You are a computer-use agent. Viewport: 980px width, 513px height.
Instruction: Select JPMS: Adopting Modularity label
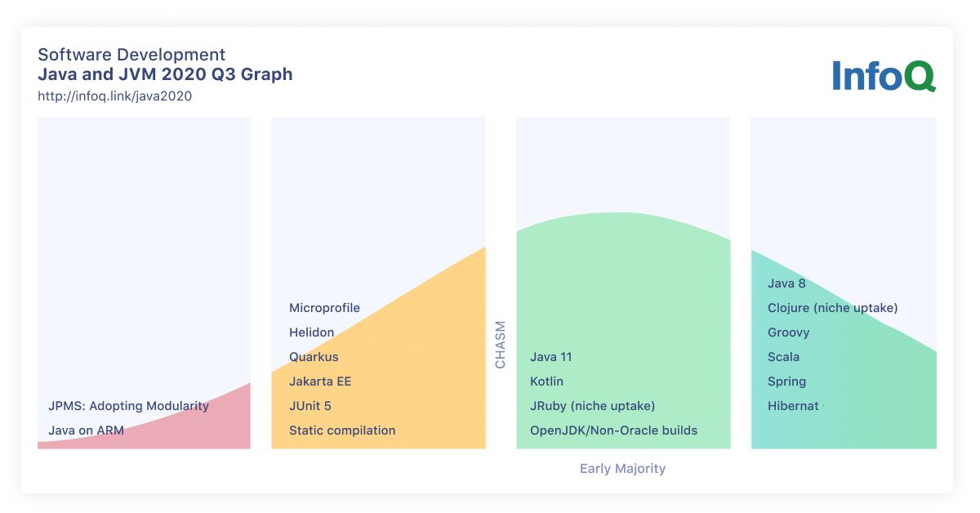point(128,406)
